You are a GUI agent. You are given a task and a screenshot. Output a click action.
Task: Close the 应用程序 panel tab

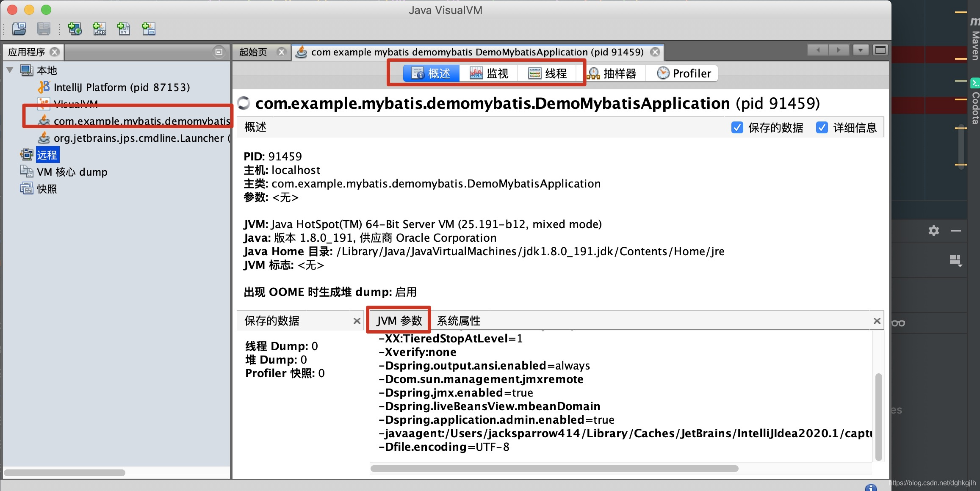55,52
